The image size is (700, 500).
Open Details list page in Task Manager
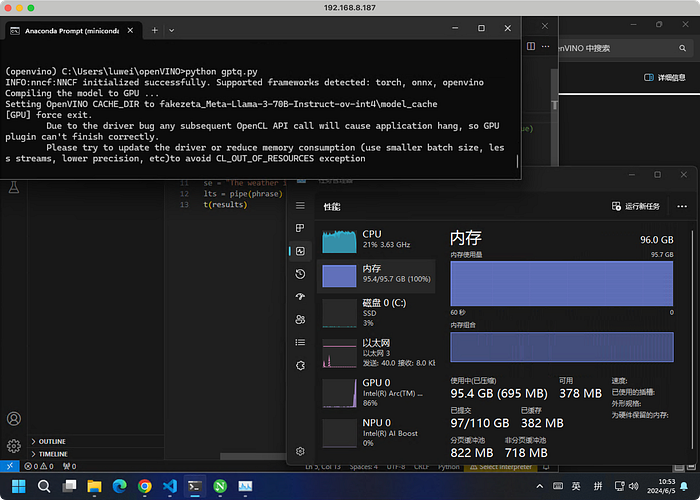300,342
